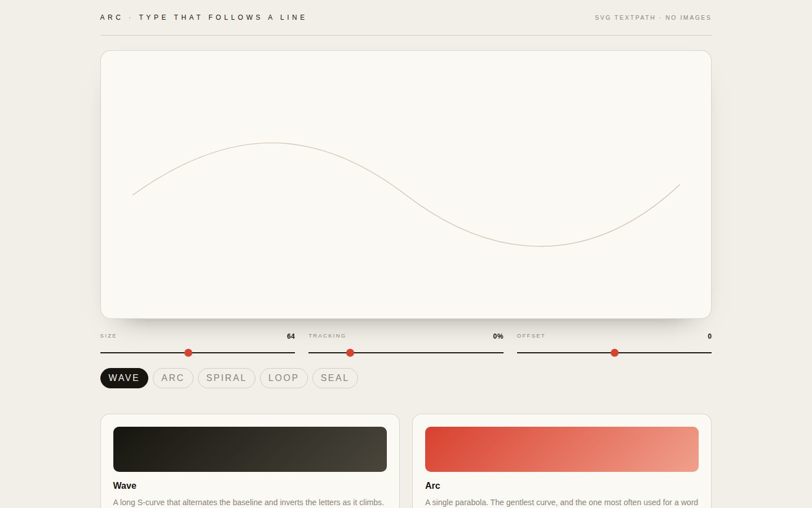Viewport: 812px width, 508px height.
Task: Click the 'OFFSET' slider label
Action: [x=531, y=336]
